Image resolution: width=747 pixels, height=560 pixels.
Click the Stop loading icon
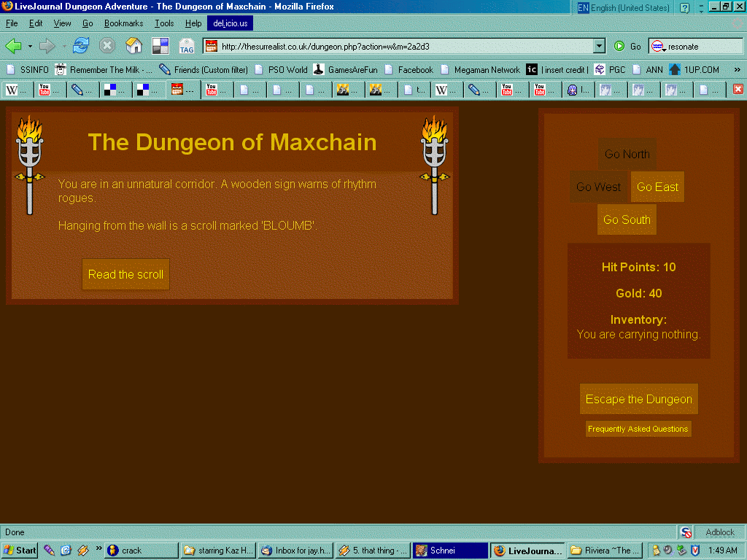(x=107, y=46)
